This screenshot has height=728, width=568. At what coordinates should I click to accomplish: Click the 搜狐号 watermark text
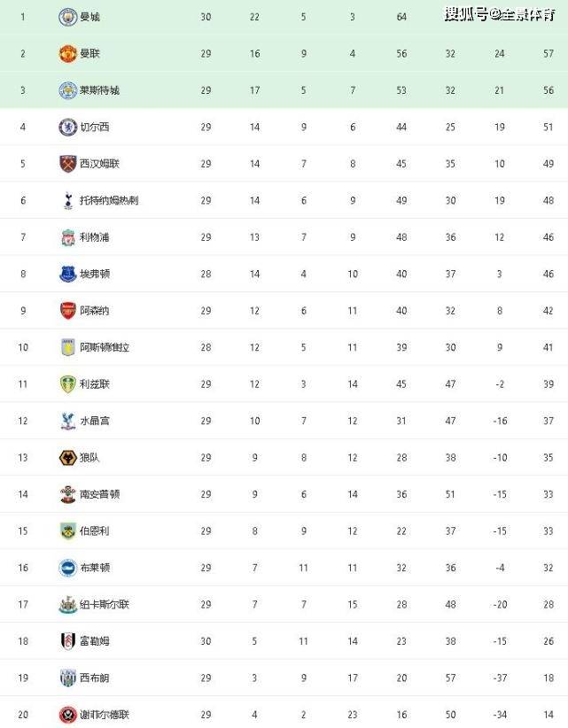point(466,14)
